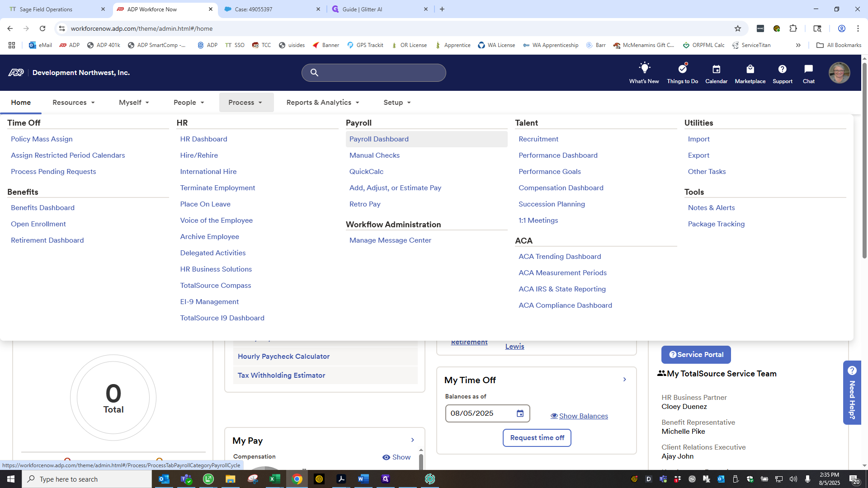The image size is (868, 488).
Task: Open the GPS Trackit bookmark
Action: click(365, 45)
